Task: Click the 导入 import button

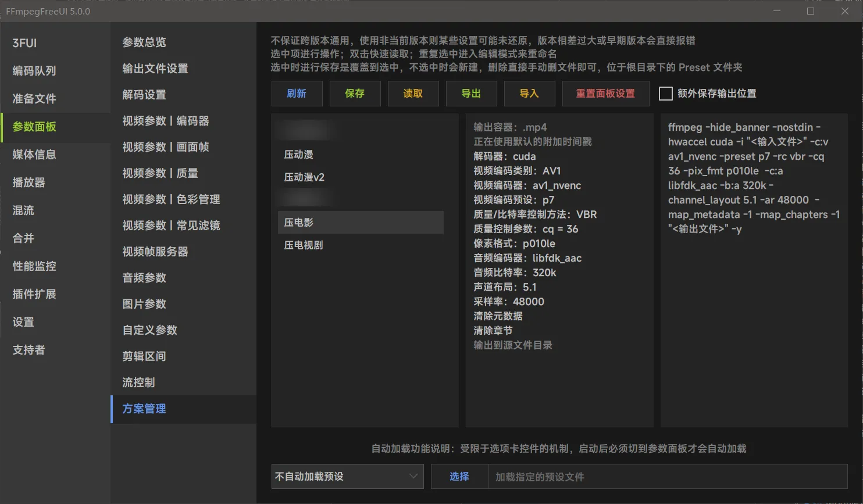Action: (529, 94)
